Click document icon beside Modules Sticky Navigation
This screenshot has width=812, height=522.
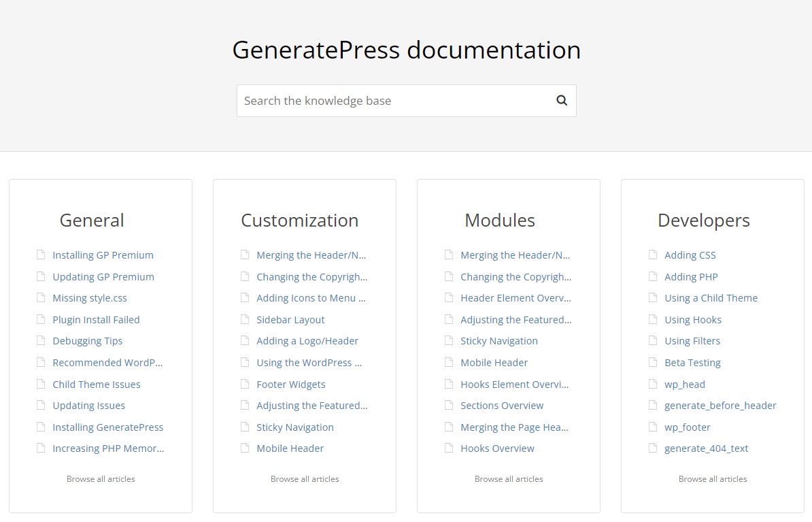pyautogui.click(x=448, y=340)
